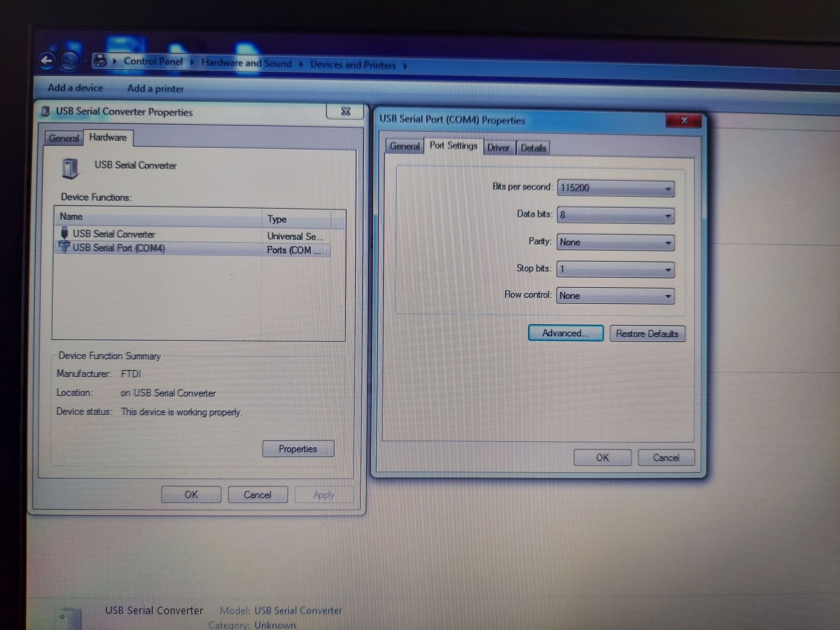The image size is (840, 630).
Task: Click the Control Panel breadcrumb icon
Action: tap(100, 61)
